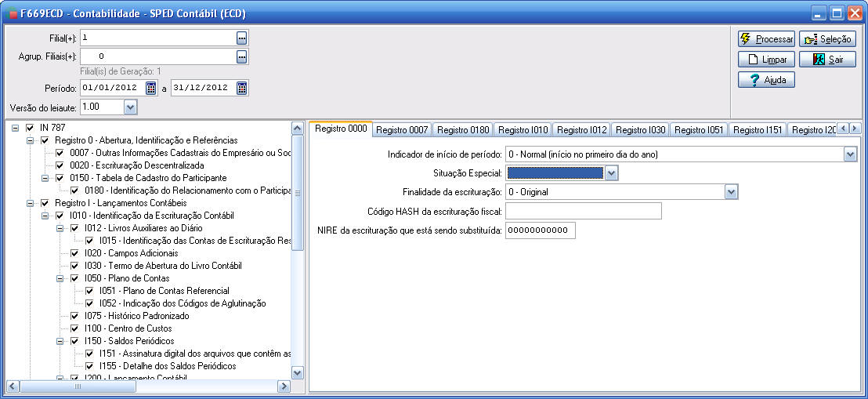Uncheck 0007 Outras Informações Cadastrais checkbox
The height and width of the screenshot is (399, 868).
tap(60, 153)
